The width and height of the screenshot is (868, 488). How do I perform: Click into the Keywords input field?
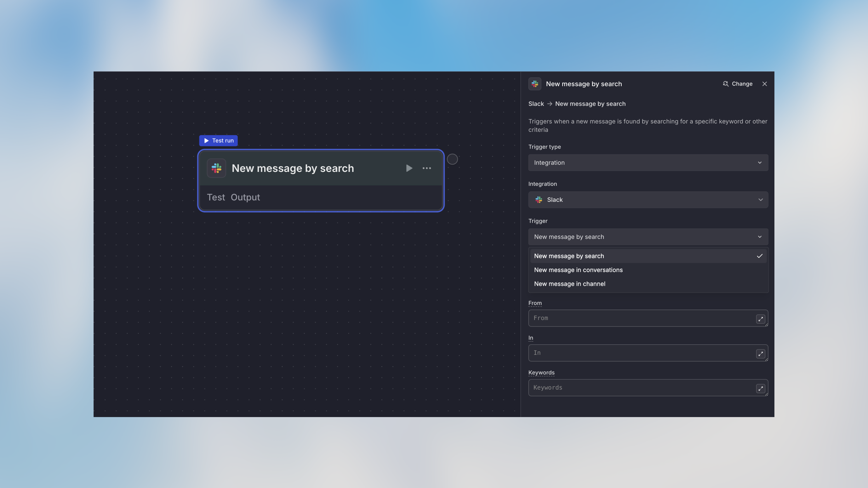tap(640, 388)
